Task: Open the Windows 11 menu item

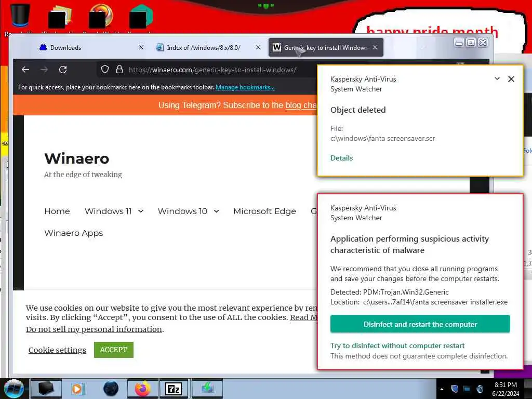Action: coord(108,211)
